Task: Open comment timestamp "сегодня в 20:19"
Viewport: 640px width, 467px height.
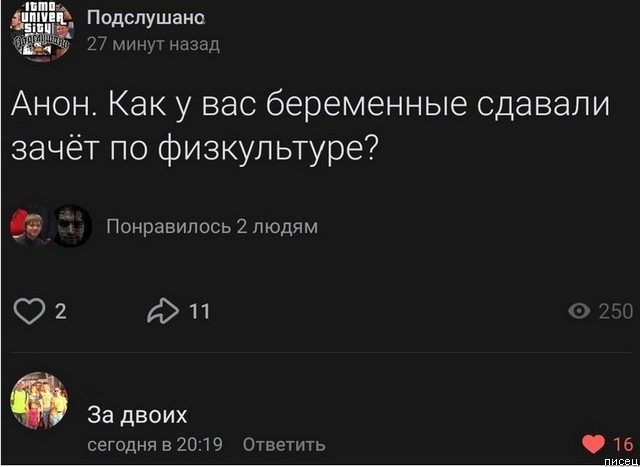Action: [153, 443]
